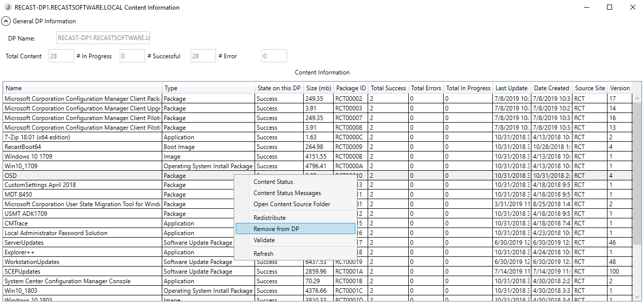
Task: Sort by Total Errors column header
Action: point(426,88)
